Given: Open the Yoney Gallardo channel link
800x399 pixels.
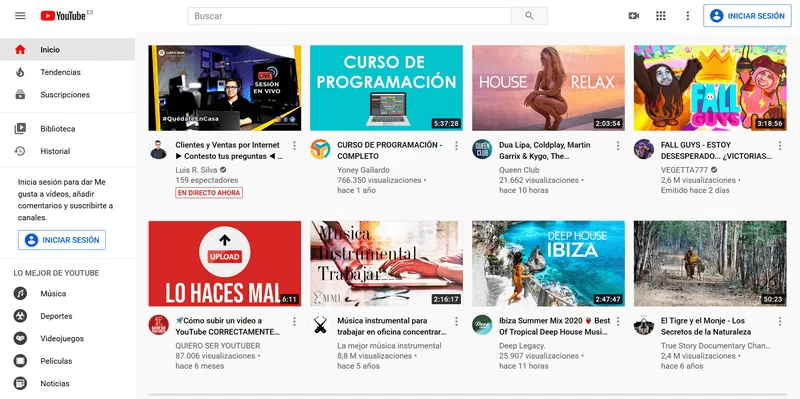Looking at the screenshot, I should [x=363, y=170].
